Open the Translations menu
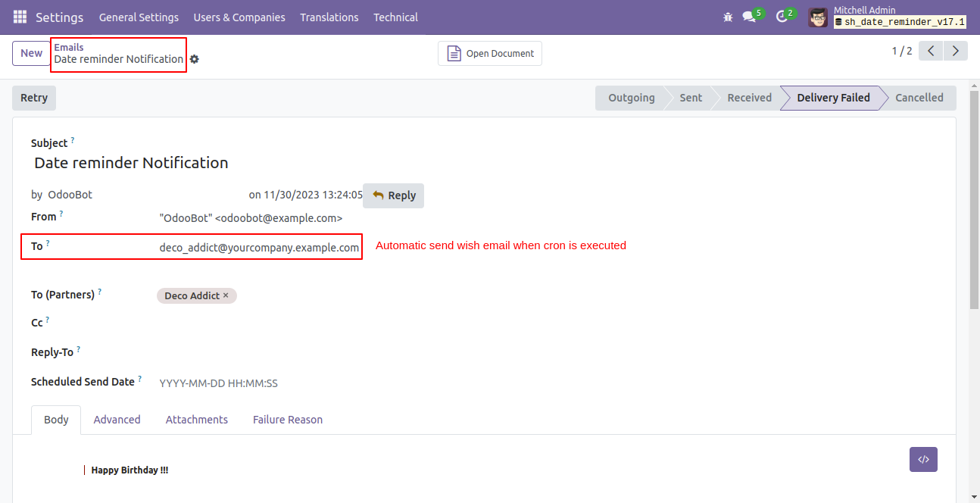Screen dimensions: 980x503 tap(329, 17)
